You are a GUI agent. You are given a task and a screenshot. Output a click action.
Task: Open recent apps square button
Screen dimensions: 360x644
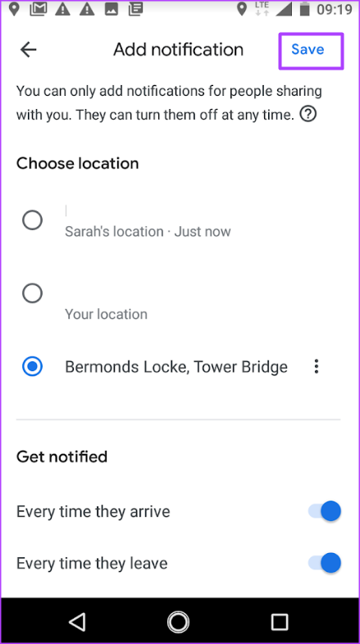point(280,622)
